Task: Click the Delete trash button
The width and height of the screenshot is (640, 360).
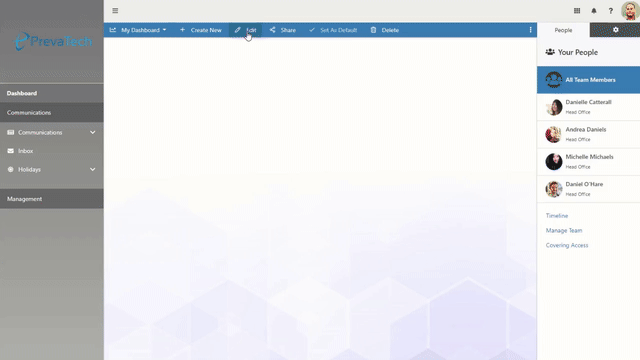Action: point(384,30)
